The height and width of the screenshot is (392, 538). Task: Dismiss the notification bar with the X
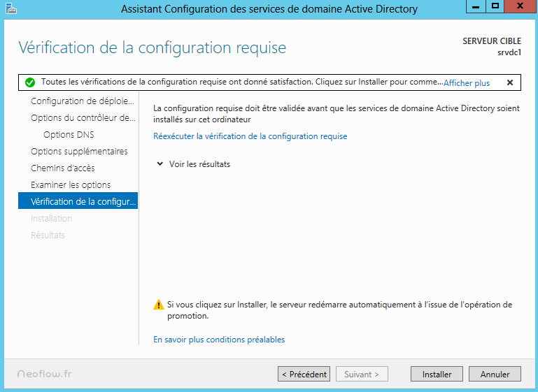(509, 82)
